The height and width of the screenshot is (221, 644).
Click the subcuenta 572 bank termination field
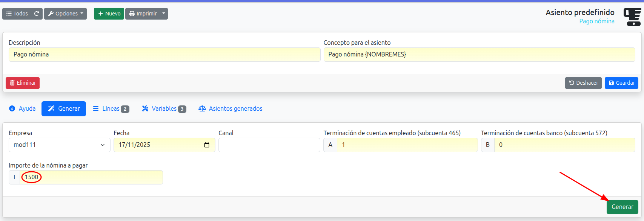[565, 145]
